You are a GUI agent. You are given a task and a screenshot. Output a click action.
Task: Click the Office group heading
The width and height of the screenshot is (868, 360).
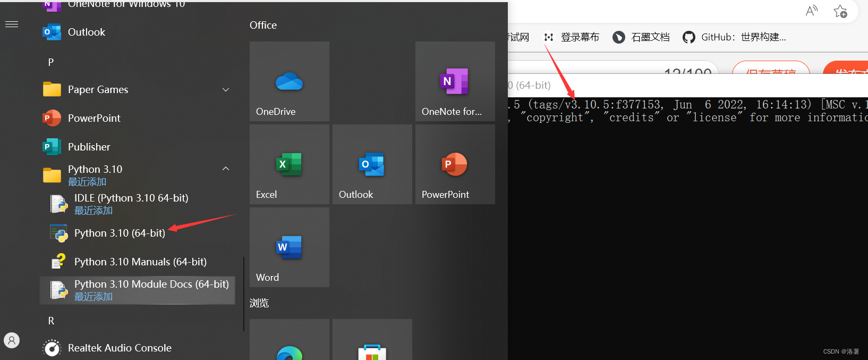[x=263, y=25]
